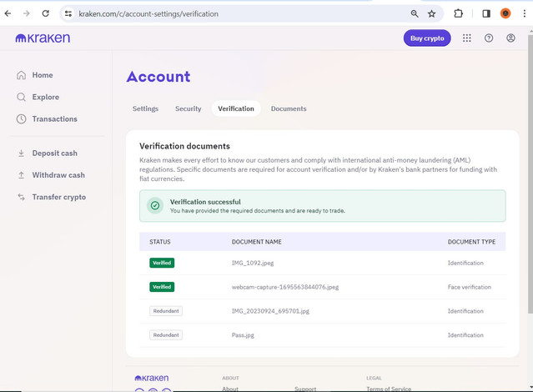The height and width of the screenshot is (392, 533).
Task: Switch to the Security tab
Action: point(189,108)
